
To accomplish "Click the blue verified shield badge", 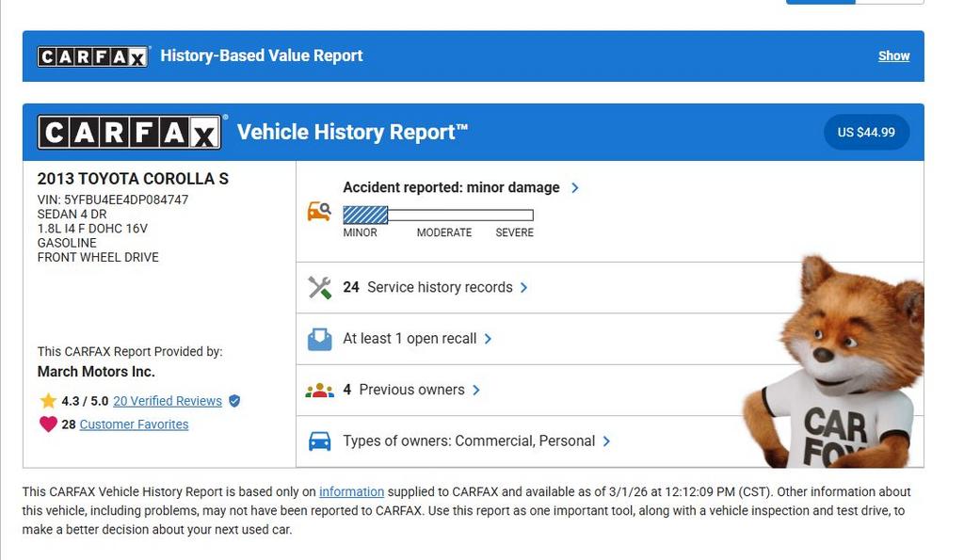I will coord(234,401).
